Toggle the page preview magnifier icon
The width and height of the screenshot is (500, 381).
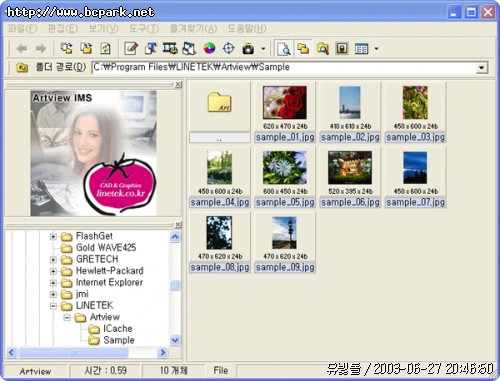point(284,49)
